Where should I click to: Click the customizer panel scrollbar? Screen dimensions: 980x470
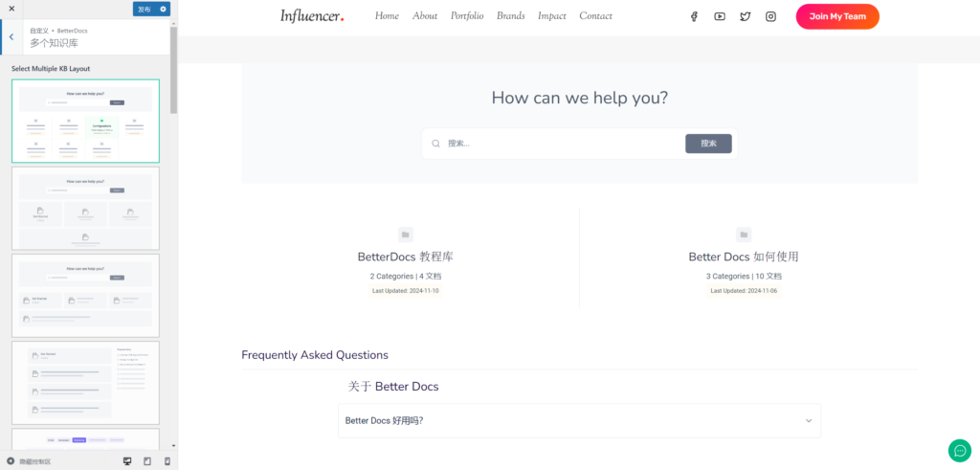coord(174,69)
